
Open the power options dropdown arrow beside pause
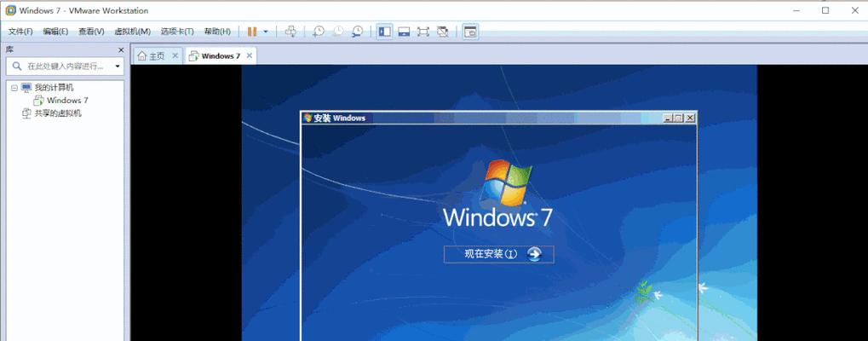pos(266,32)
